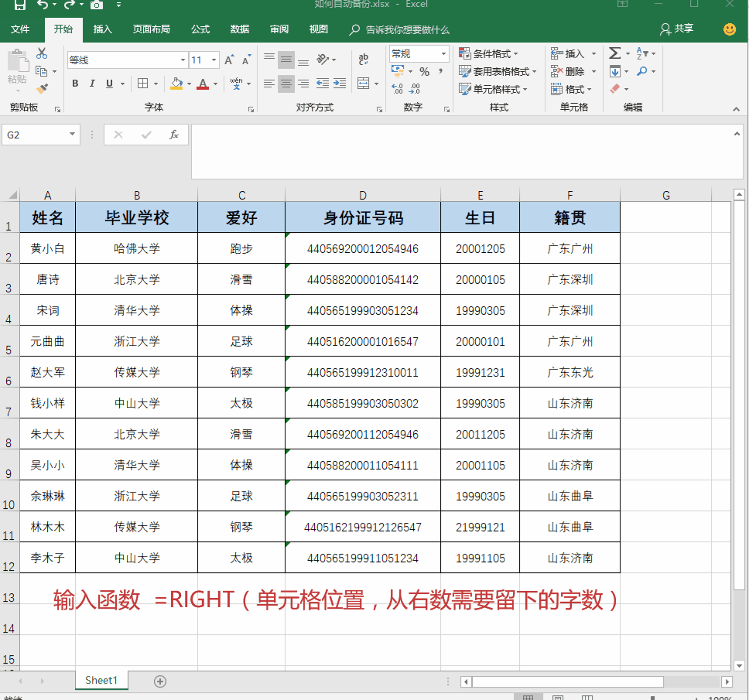Click the Copy icon in clipboard group

point(42,71)
